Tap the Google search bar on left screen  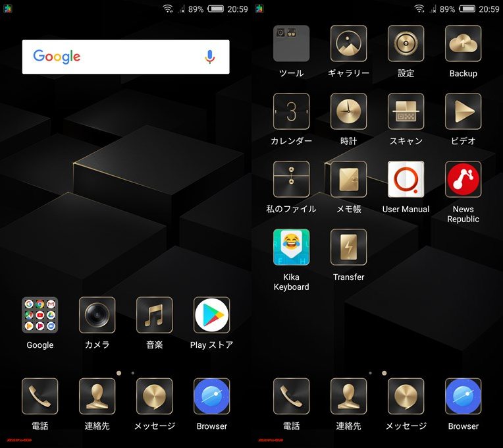click(126, 57)
